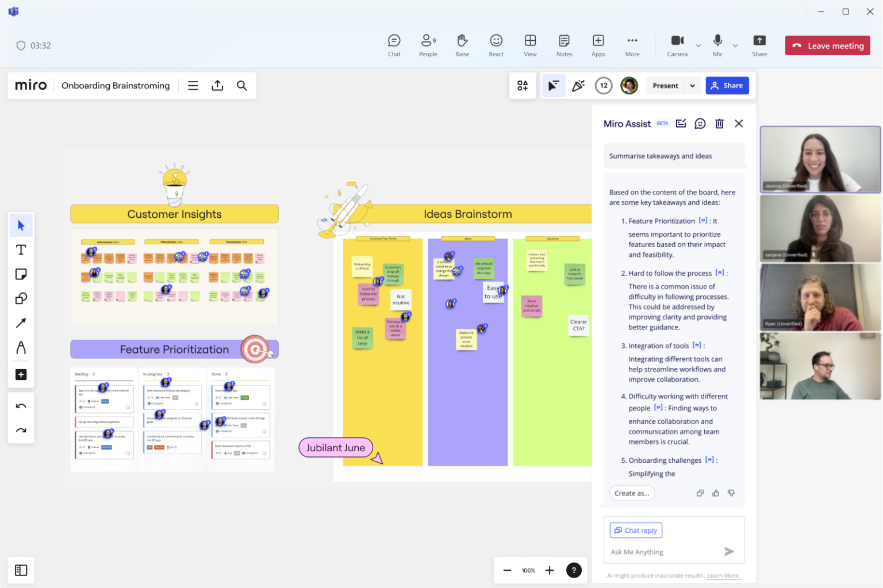Open the Frames panel

point(21,570)
